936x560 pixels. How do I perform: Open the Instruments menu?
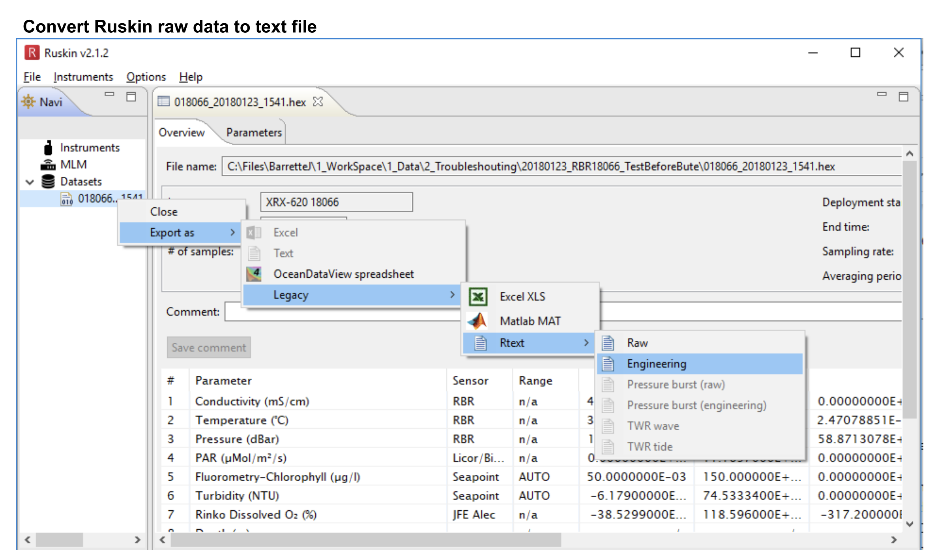pos(83,77)
